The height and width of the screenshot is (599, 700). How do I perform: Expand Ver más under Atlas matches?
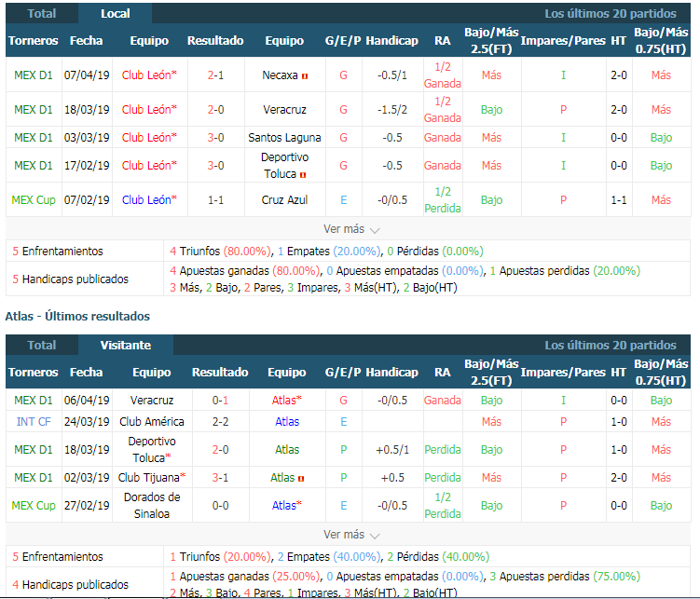351,535
